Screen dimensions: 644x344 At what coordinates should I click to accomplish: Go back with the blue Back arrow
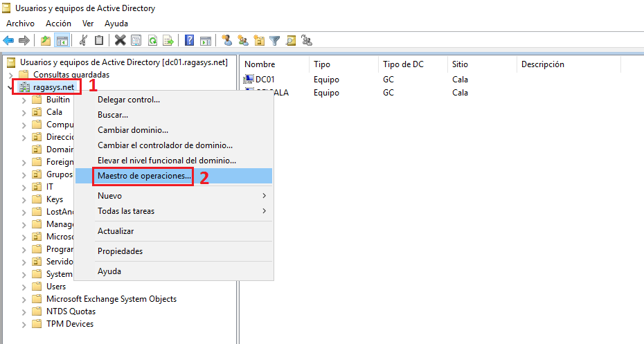point(8,40)
